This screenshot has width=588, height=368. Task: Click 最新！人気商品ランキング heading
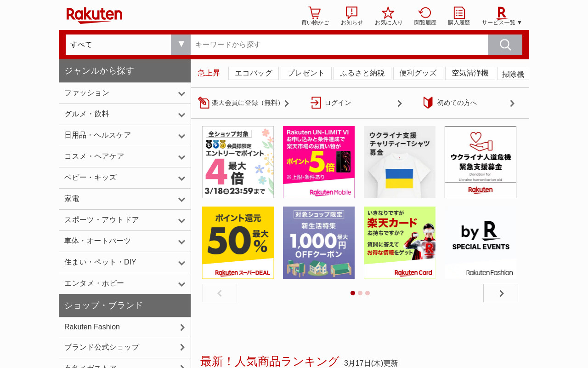tap(270, 362)
